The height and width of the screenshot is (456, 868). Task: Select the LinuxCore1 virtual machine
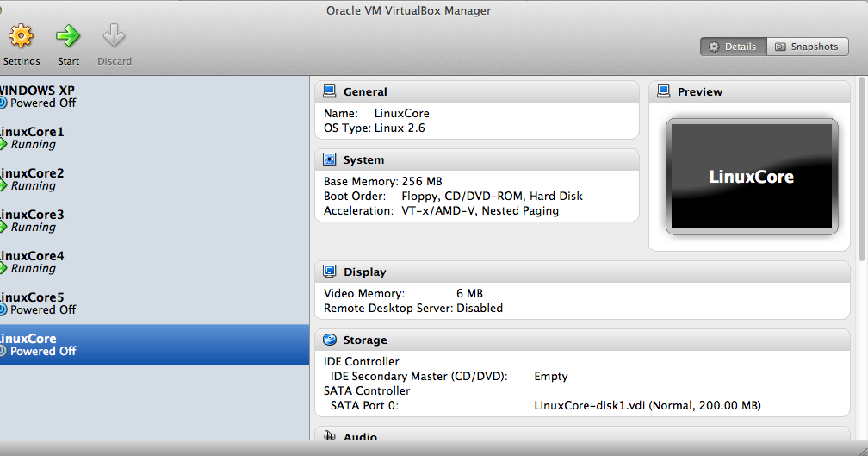(x=154, y=138)
